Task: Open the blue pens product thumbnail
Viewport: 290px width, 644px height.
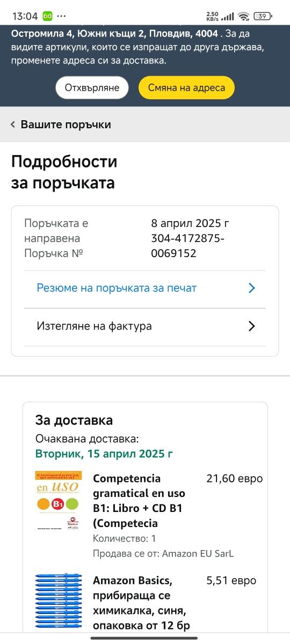Action: [x=58, y=601]
